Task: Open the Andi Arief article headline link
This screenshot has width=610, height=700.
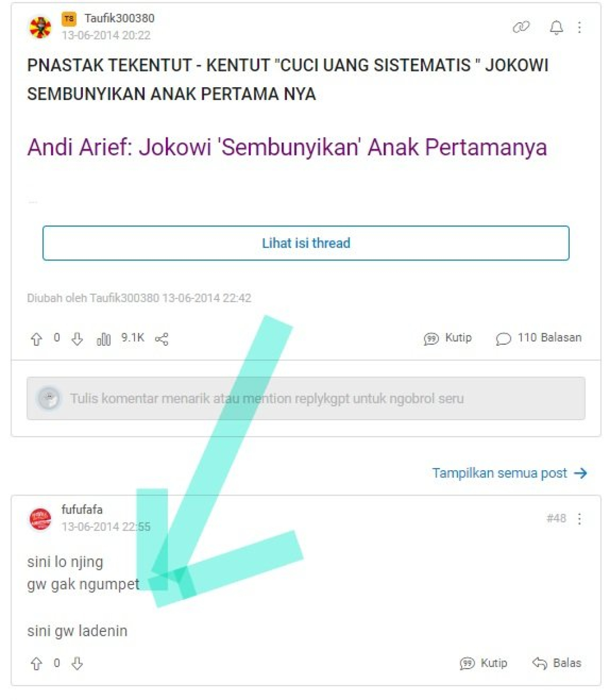Action: click(x=287, y=147)
